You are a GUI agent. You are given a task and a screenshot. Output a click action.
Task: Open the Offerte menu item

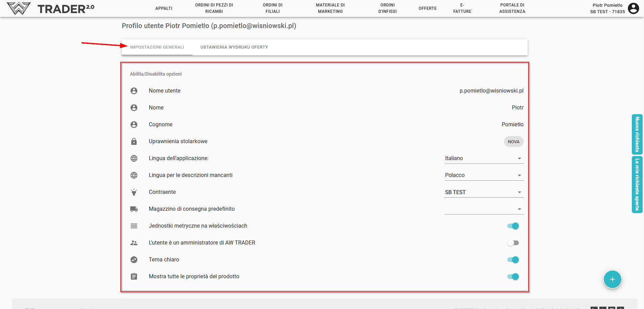pos(428,8)
